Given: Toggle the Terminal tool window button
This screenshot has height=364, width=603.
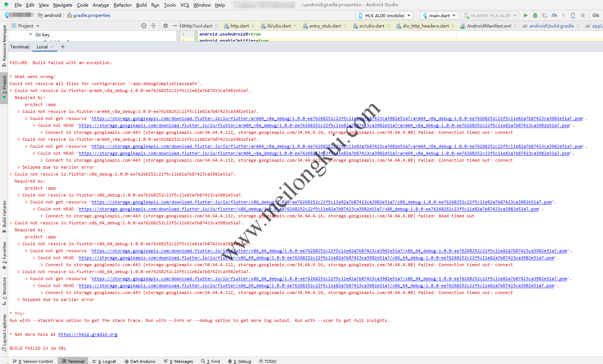Looking at the screenshot, I should click(x=73, y=361).
